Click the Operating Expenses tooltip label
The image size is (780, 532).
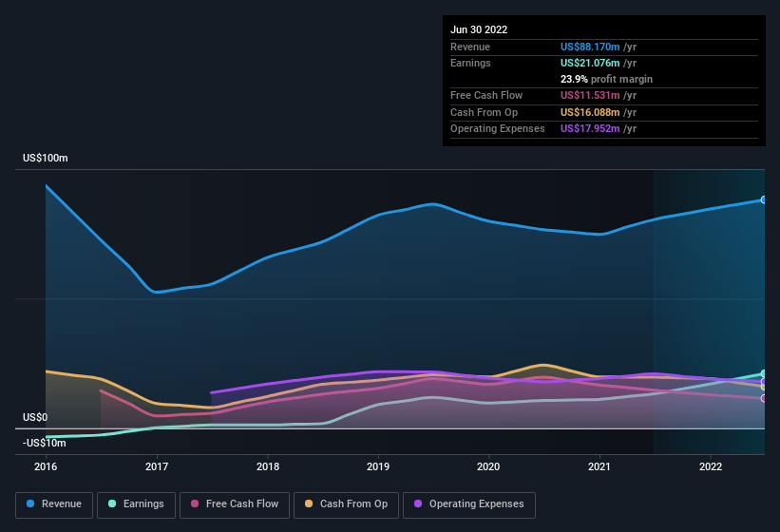pos(498,129)
